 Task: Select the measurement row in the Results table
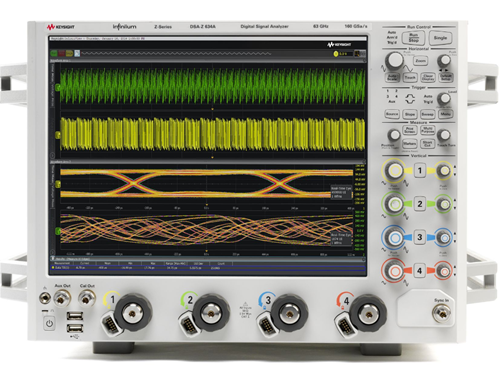208,267
